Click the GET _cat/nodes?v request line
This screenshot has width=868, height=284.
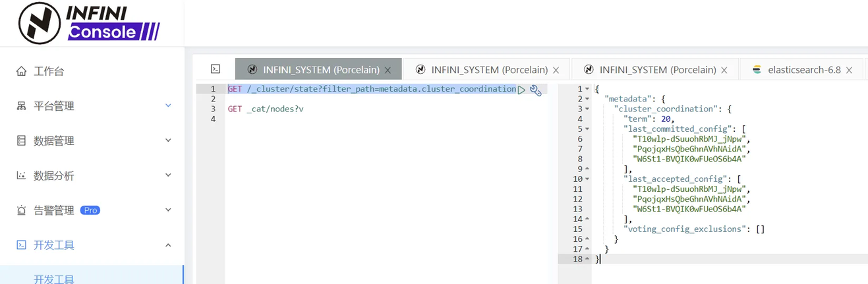tap(266, 109)
